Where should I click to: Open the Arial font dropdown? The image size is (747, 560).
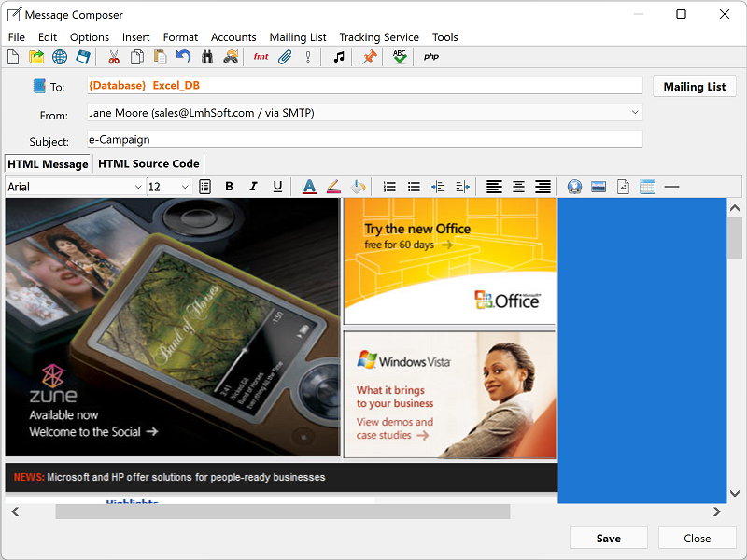point(138,188)
